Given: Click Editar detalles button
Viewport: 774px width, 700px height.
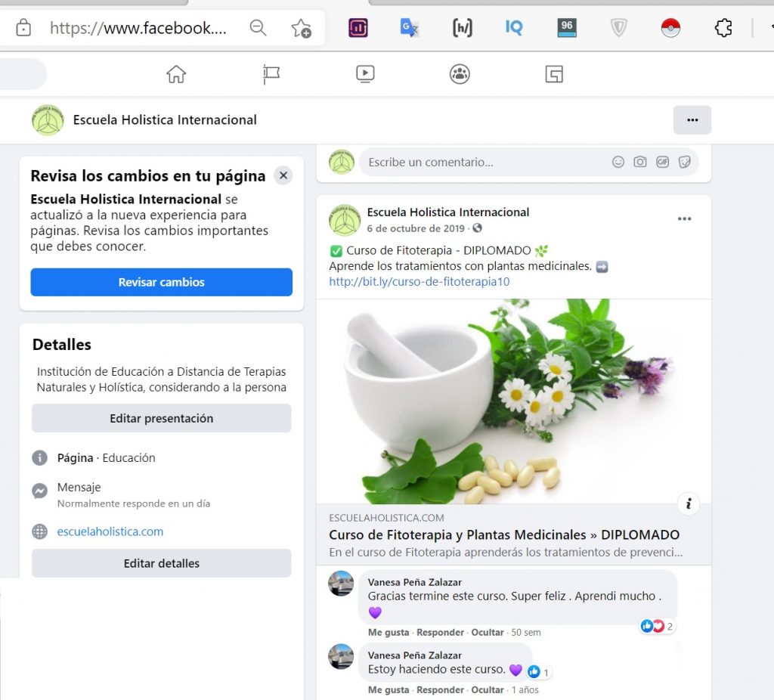Looking at the screenshot, I should click(x=162, y=563).
